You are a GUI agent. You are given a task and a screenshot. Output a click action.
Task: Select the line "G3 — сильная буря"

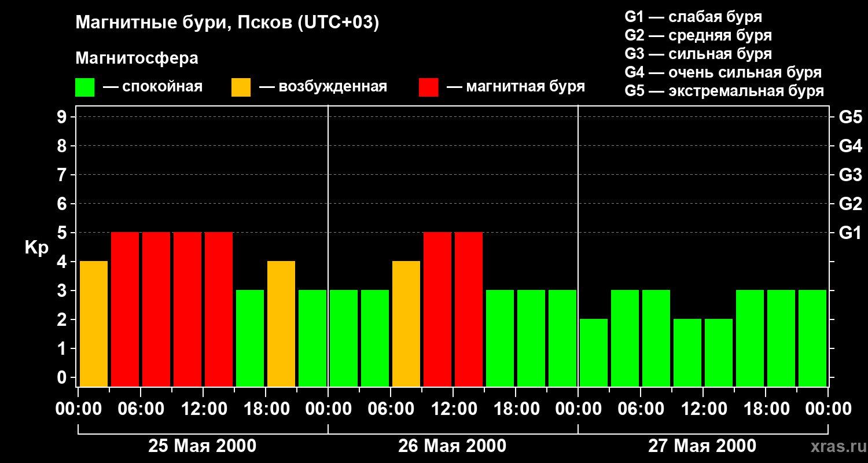pyautogui.click(x=698, y=54)
